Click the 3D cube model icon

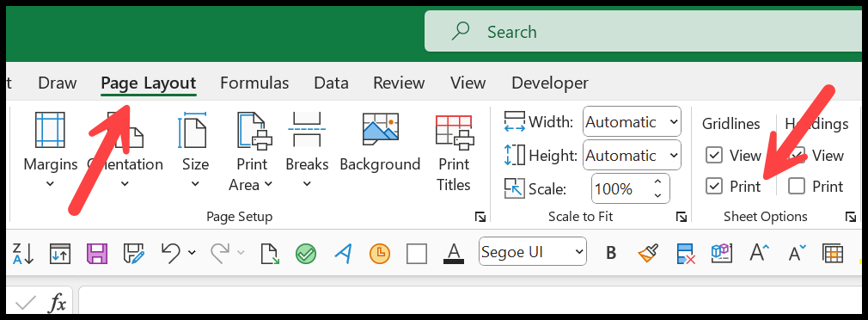(722, 253)
